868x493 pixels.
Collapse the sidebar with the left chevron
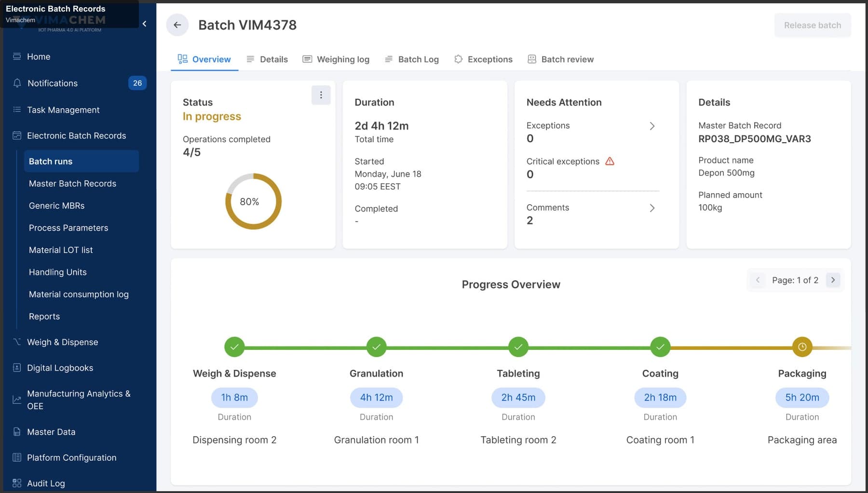[x=144, y=24]
